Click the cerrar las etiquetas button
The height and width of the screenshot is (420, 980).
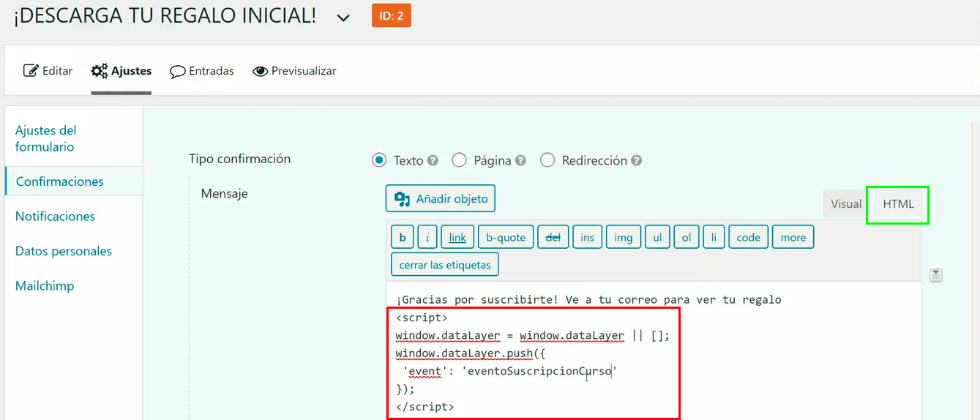point(445,264)
